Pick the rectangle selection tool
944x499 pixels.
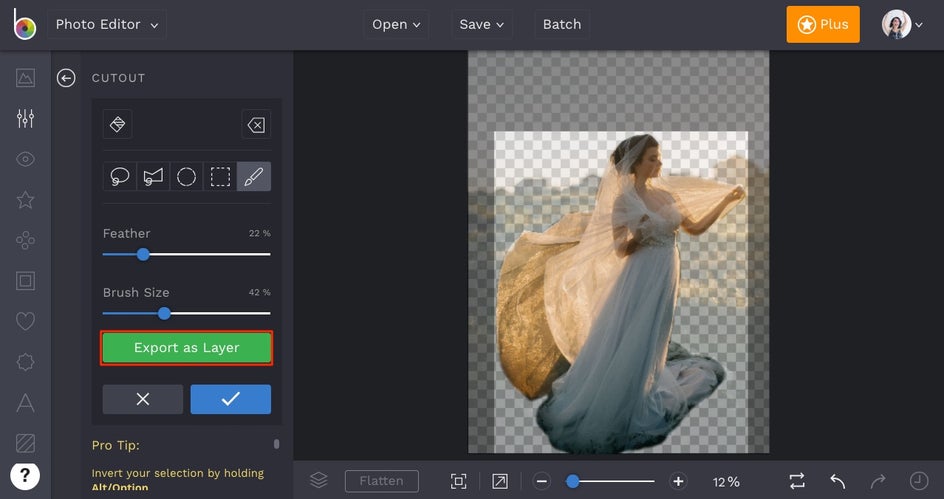[x=220, y=177]
